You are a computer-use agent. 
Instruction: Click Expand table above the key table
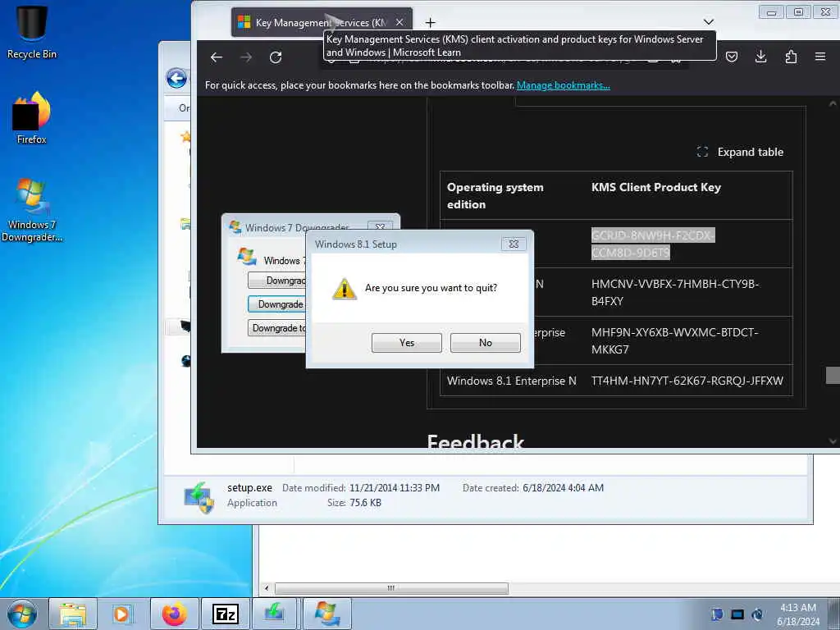(740, 152)
